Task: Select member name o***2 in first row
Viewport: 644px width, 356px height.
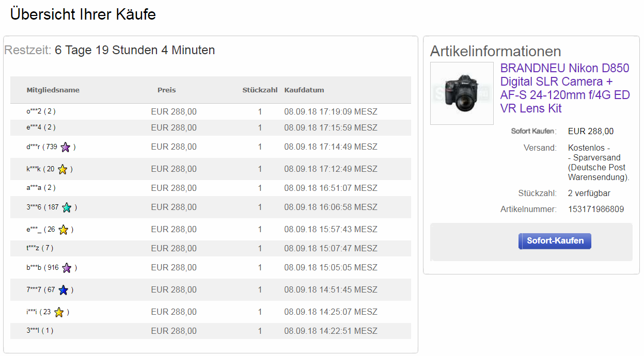Action: click(x=34, y=111)
